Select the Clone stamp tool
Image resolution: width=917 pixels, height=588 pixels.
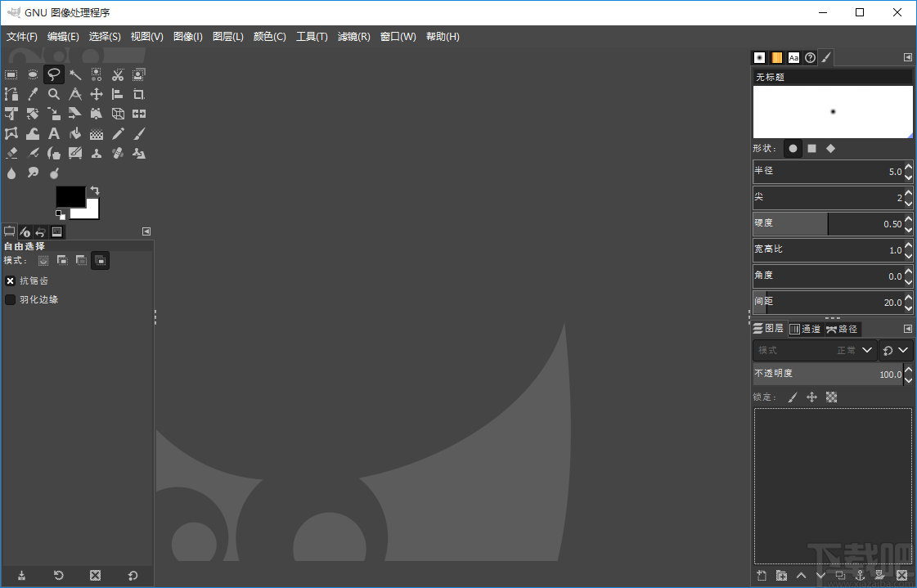(97, 153)
